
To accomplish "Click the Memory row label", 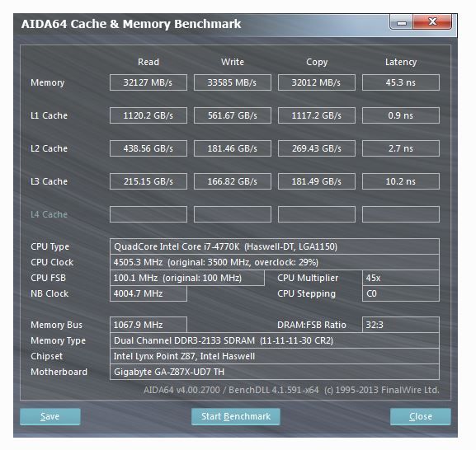I will [x=48, y=82].
